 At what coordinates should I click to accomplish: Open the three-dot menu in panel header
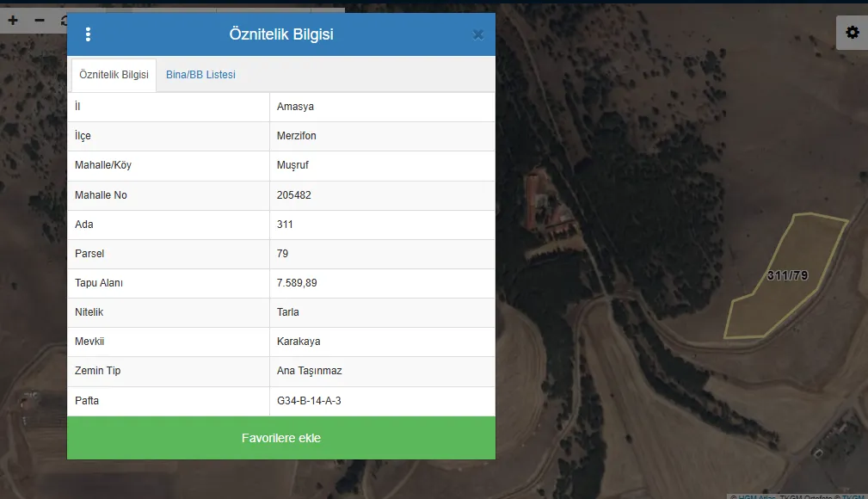click(x=88, y=34)
